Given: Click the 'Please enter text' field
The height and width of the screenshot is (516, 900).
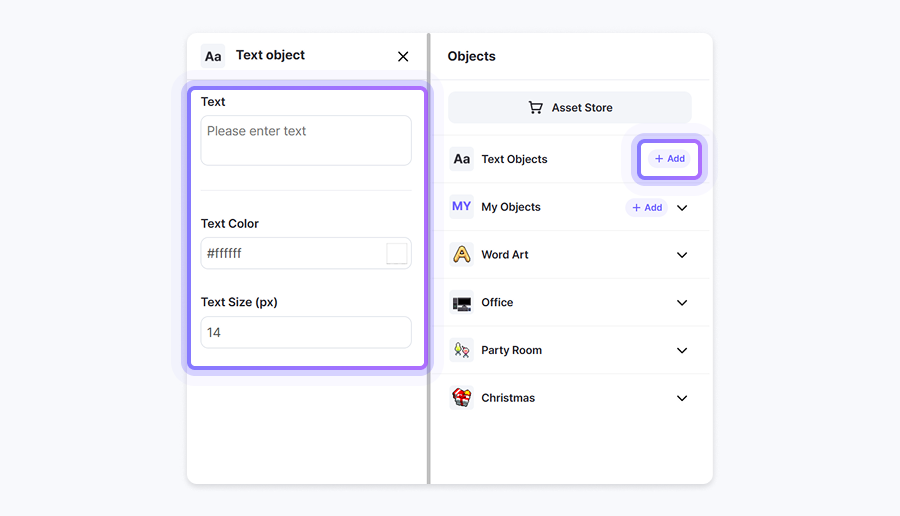Looking at the screenshot, I should [306, 140].
